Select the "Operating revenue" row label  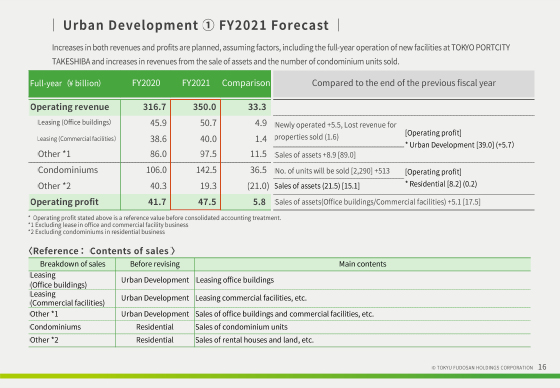click(70, 107)
